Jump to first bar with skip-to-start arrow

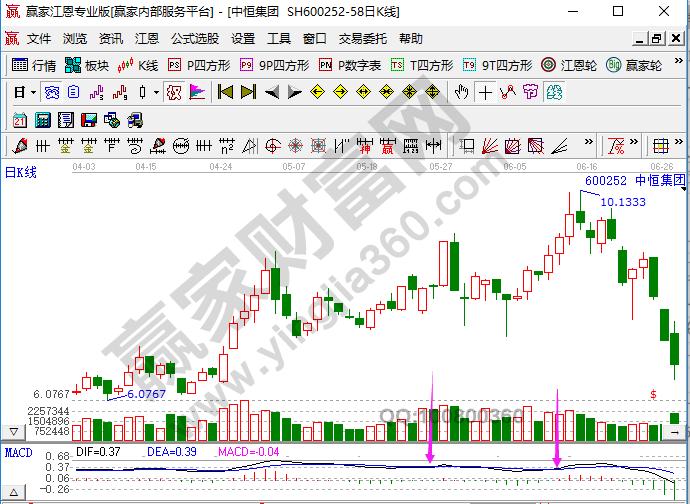coord(225,93)
